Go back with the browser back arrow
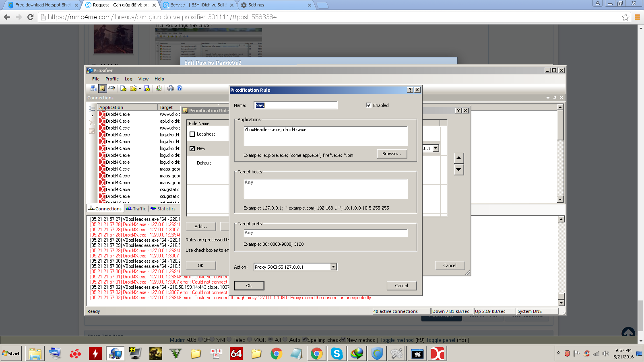This screenshot has width=644, height=362. tap(7, 17)
